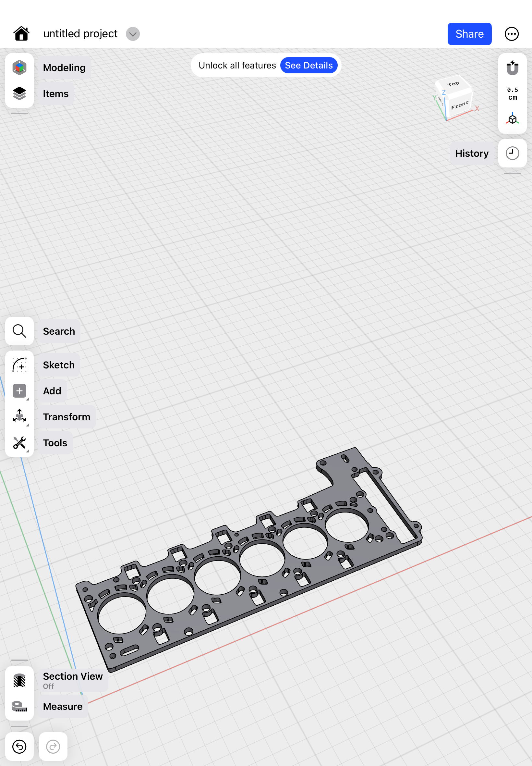The image size is (532, 766).
Task: Open the History panel
Action: click(512, 153)
